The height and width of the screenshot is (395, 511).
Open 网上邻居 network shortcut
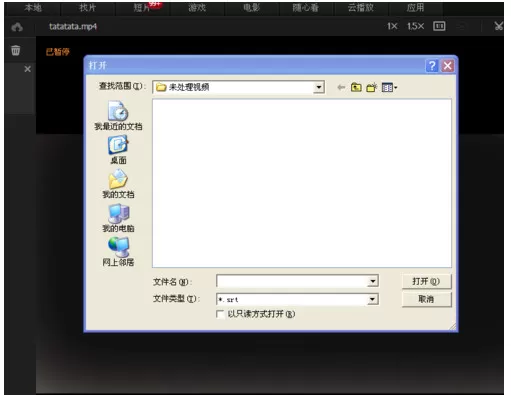(118, 251)
